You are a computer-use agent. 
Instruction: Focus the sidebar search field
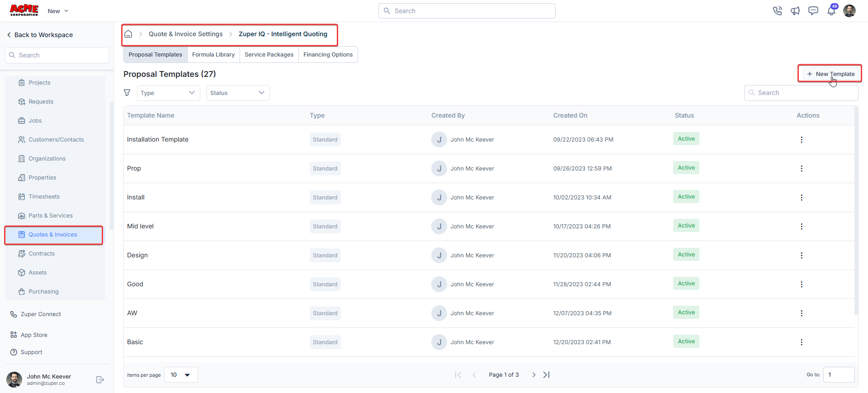point(57,55)
